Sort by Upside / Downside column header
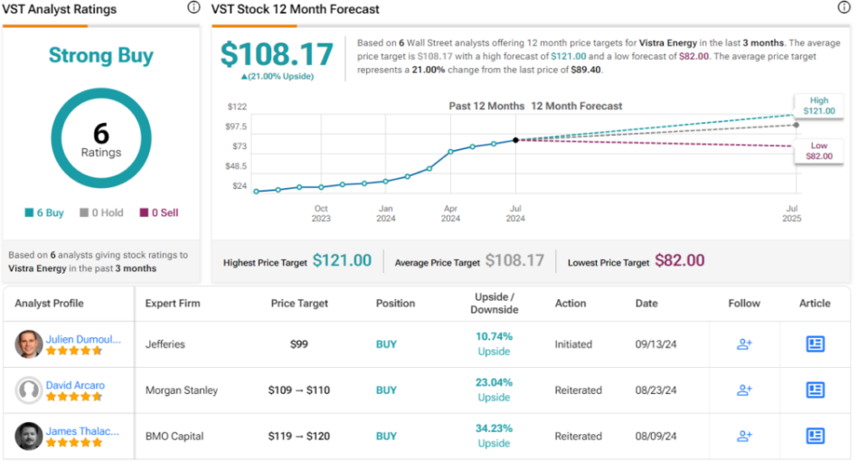 (494, 304)
